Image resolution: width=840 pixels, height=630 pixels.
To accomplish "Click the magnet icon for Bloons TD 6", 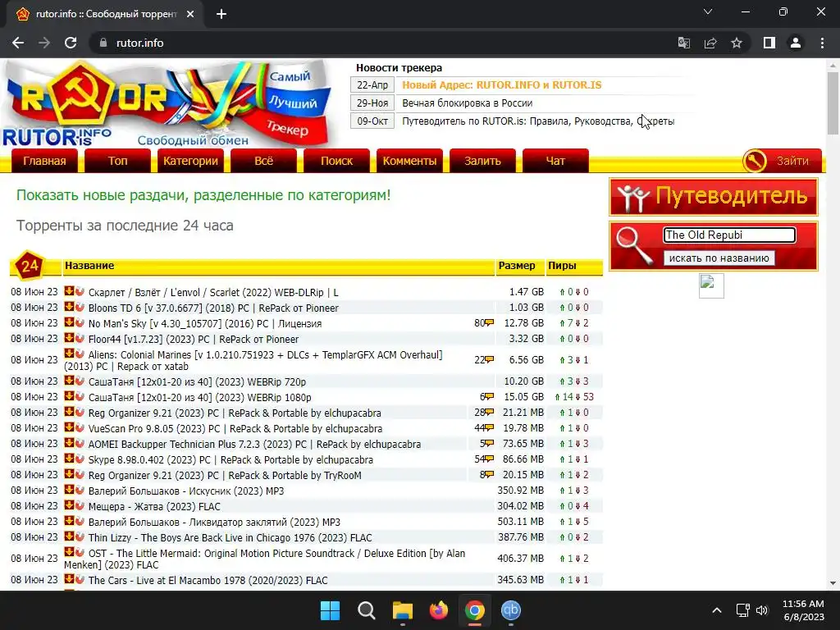I will (x=80, y=308).
